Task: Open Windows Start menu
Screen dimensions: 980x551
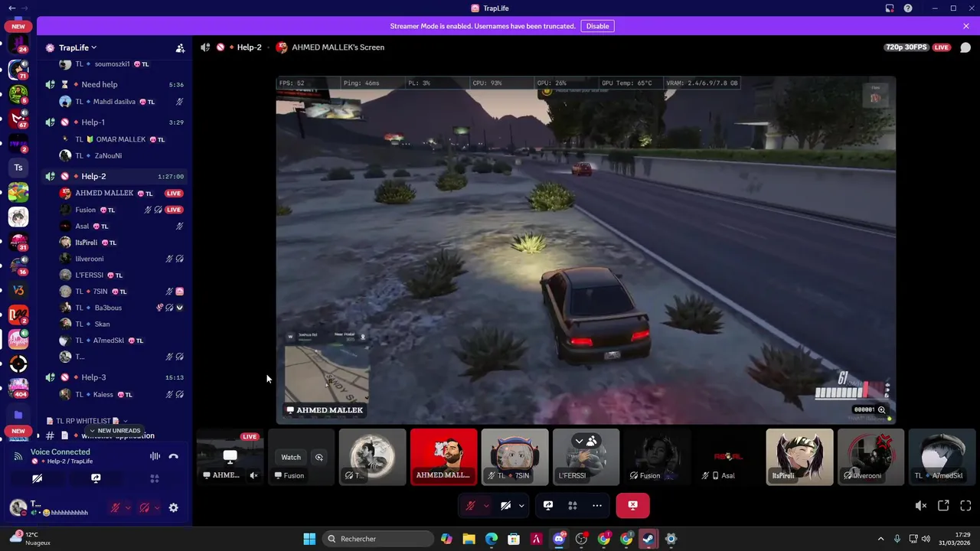Action: 309,539
